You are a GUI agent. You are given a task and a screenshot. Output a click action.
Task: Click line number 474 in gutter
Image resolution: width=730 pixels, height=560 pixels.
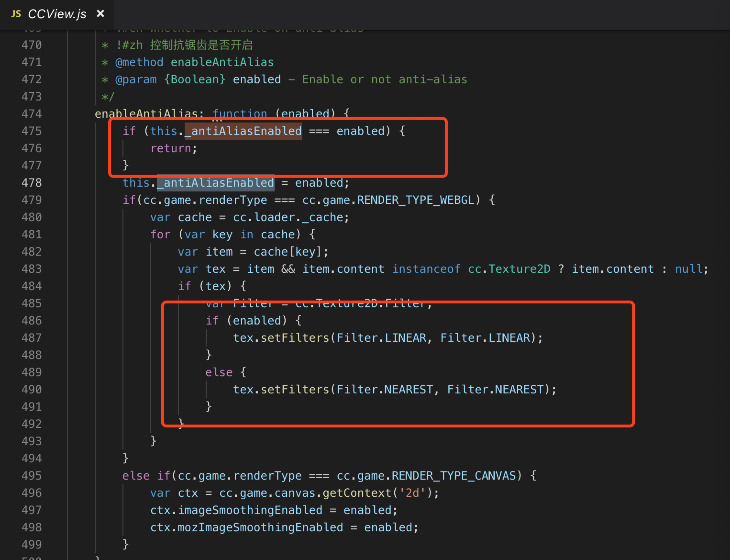pos(32,114)
